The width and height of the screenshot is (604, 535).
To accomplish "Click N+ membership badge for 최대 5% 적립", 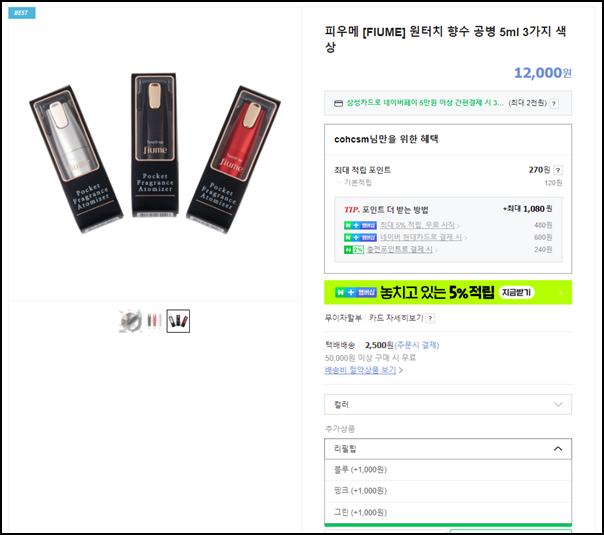I will [360, 225].
